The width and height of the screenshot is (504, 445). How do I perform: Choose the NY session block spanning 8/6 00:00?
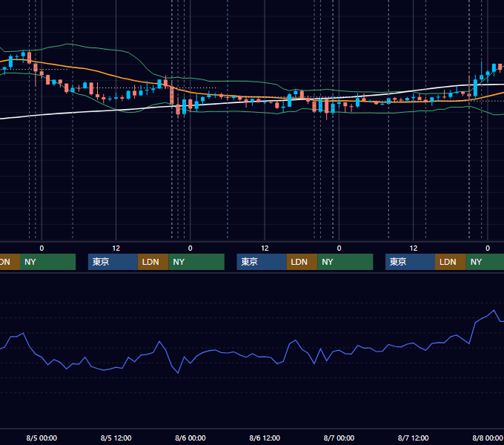196,262
